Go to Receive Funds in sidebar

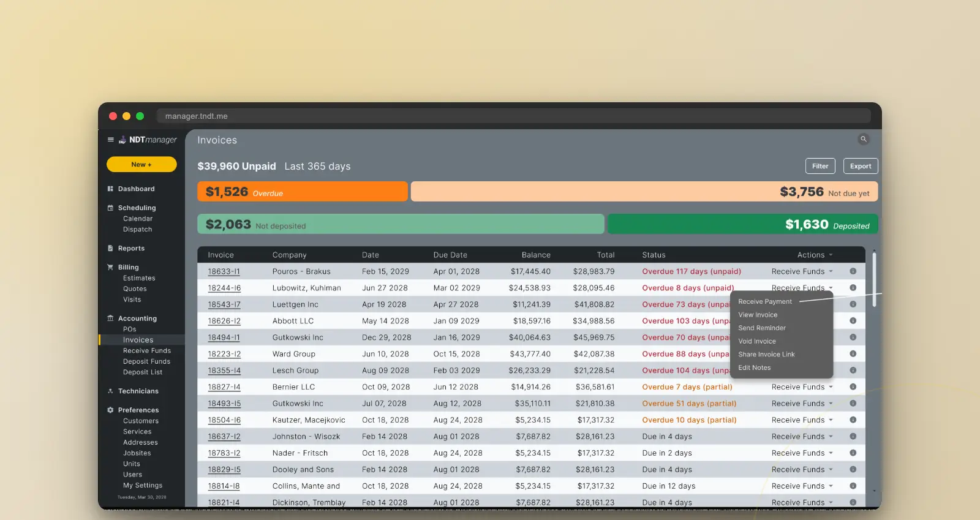(147, 350)
